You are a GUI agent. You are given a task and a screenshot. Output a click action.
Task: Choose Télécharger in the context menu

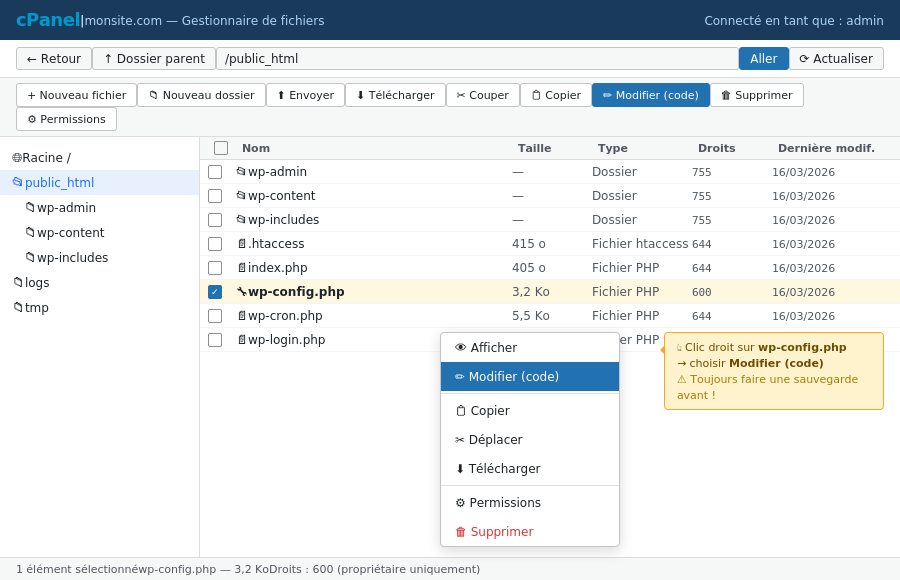click(x=530, y=469)
